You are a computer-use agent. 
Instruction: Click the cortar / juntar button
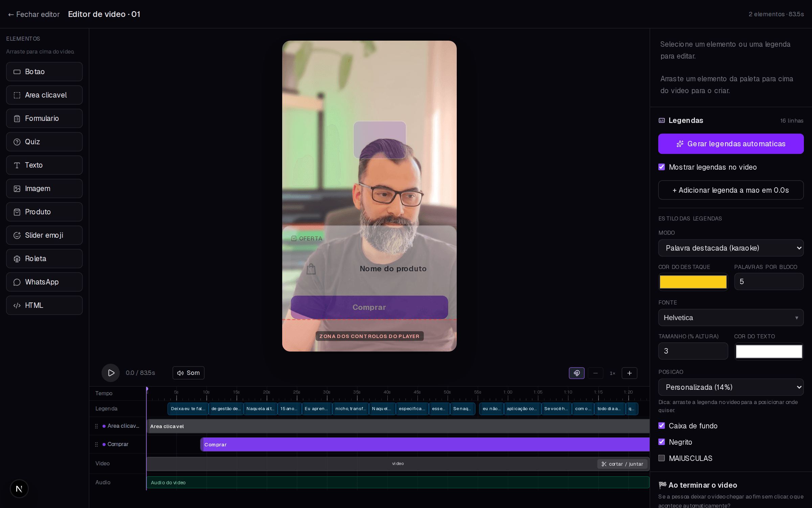[x=623, y=464]
